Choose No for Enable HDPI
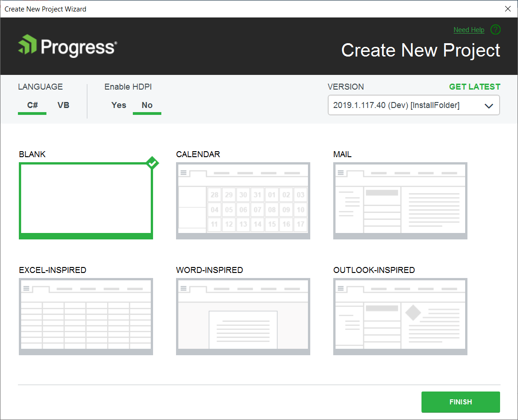This screenshot has width=518, height=420. [147, 105]
